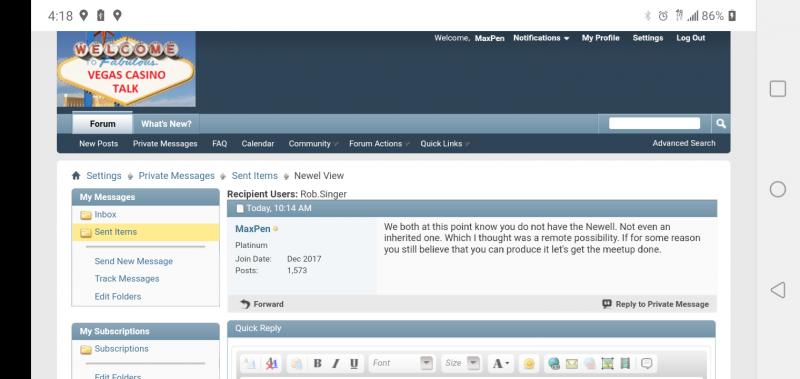This screenshot has height=379, width=800.
Task: Open Track Messages
Action: click(127, 279)
